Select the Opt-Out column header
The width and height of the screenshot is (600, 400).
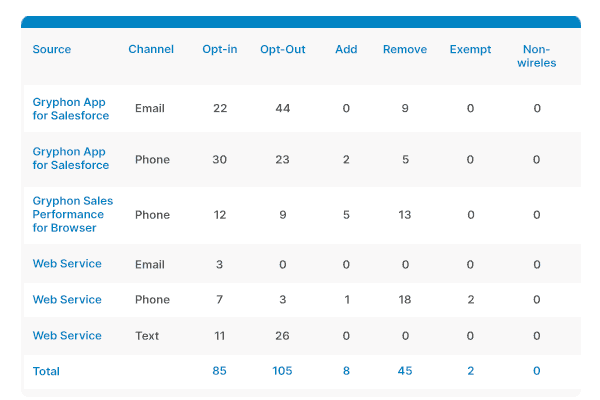tap(283, 49)
